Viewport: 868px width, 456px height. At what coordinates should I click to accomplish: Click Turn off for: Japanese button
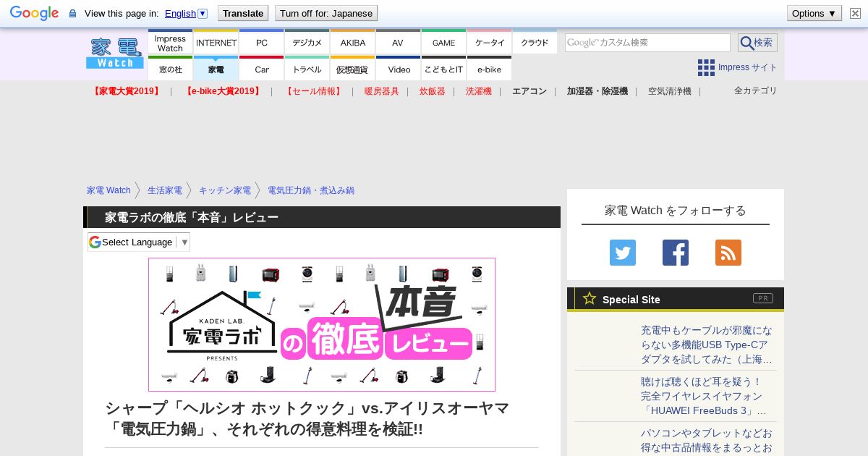click(326, 13)
